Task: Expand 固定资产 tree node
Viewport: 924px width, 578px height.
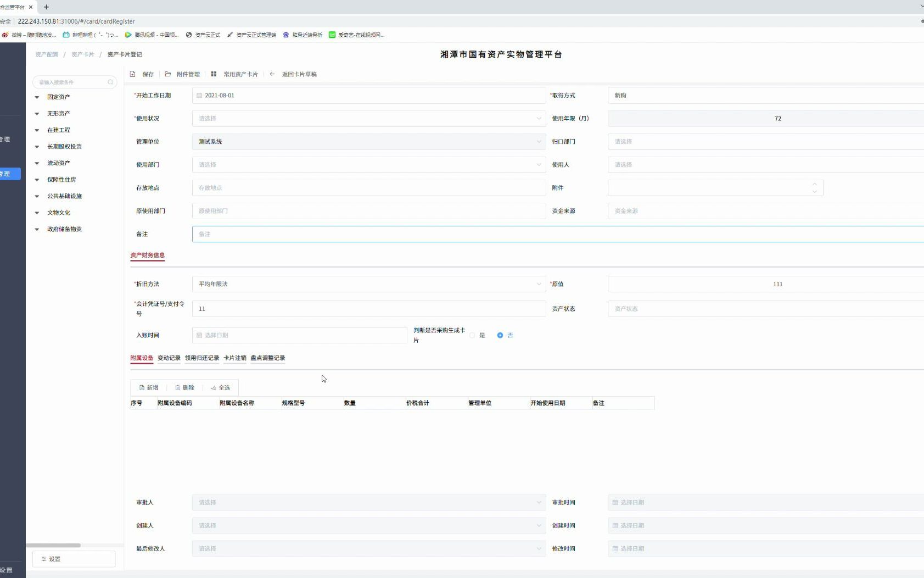Action: (37, 97)
